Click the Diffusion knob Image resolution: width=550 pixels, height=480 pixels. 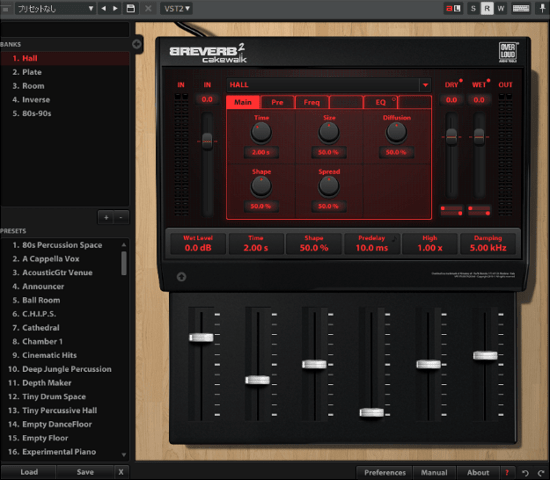pyautogui.click(x=396, y=133)
